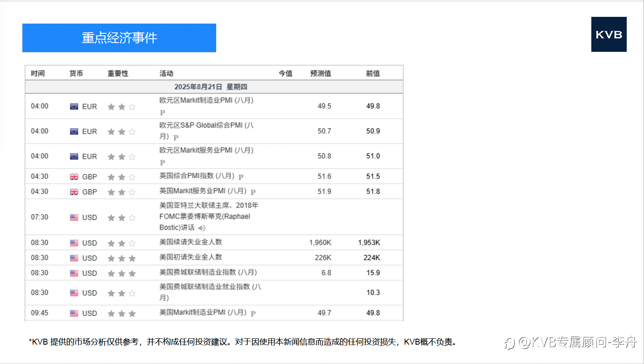This screenshot has width=644, height=364.
Task: Click star rating in the 07:30 row
Action: point(122,217)
